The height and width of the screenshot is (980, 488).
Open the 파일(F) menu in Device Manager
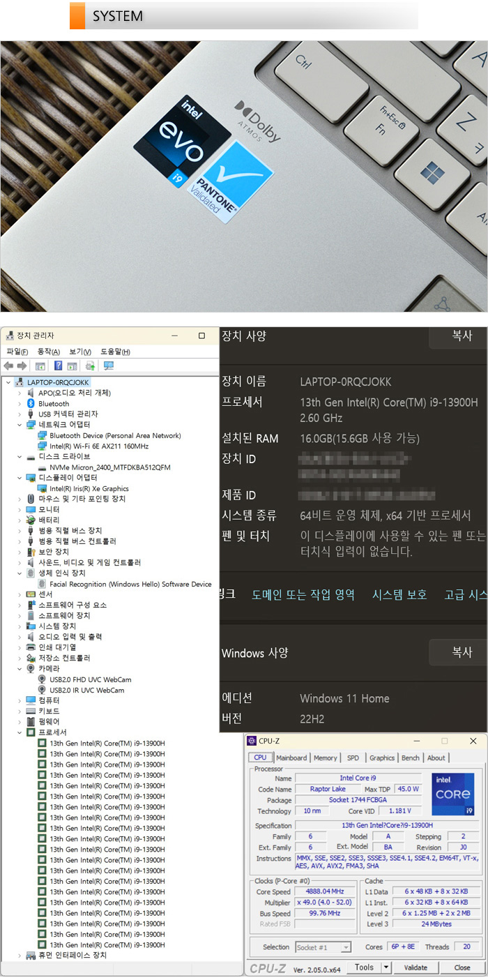pos(17,352)
